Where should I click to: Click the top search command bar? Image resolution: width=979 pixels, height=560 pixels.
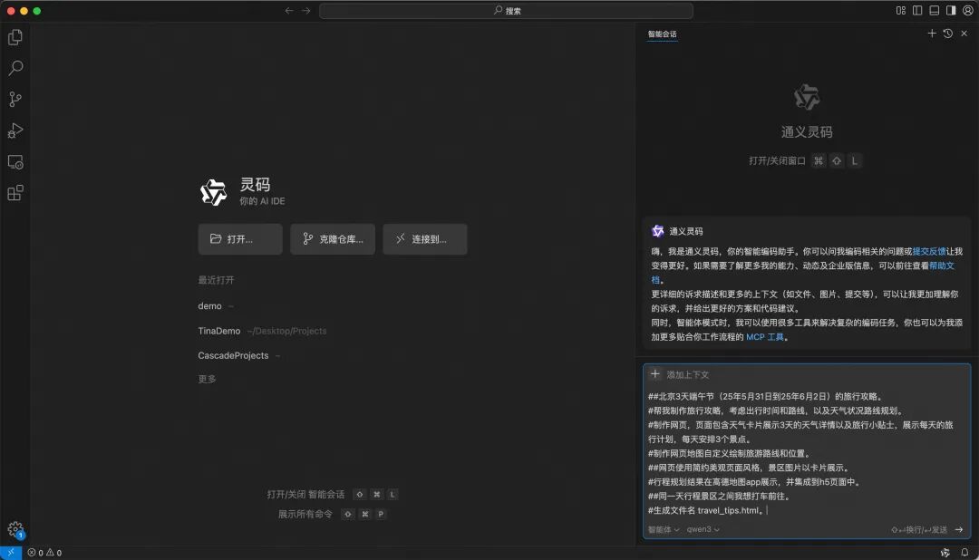point(507,11)
